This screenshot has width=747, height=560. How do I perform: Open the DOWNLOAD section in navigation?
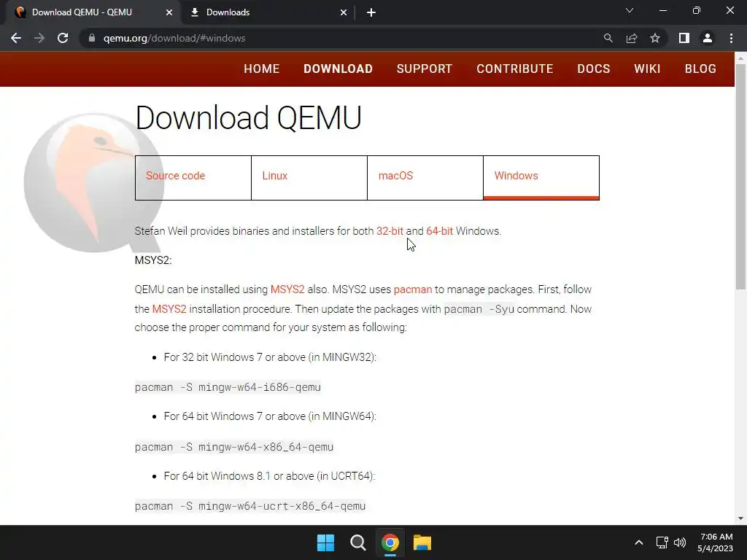(x=338, y=69)
